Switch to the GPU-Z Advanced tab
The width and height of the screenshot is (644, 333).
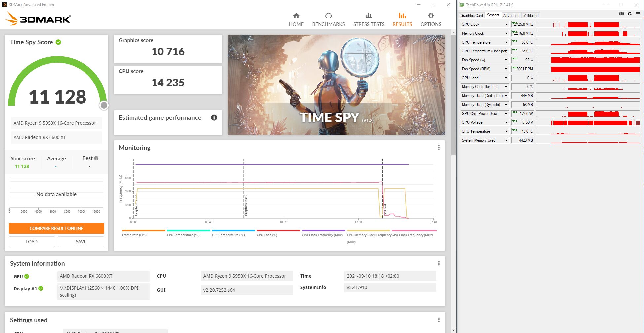pos(511,16)
